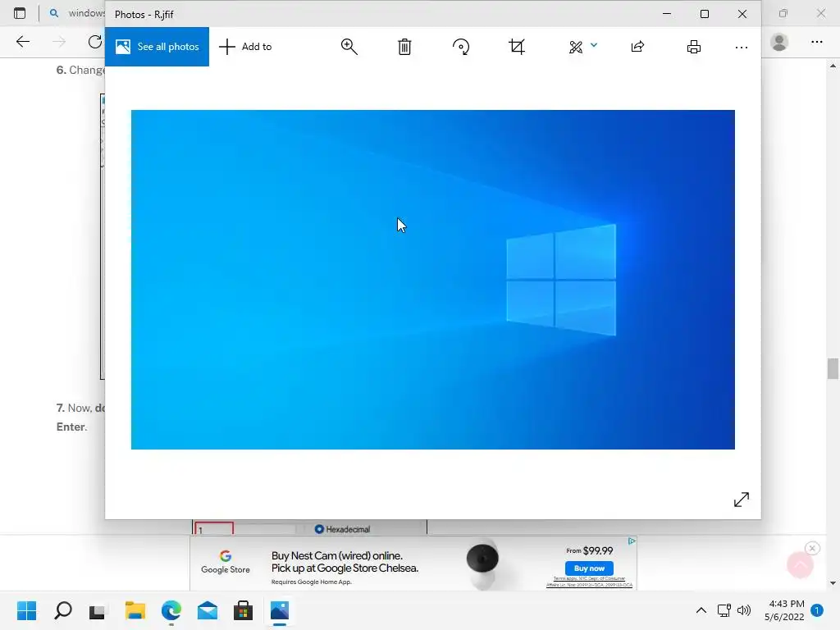Show hidden system tray icons

coord(701,610)
